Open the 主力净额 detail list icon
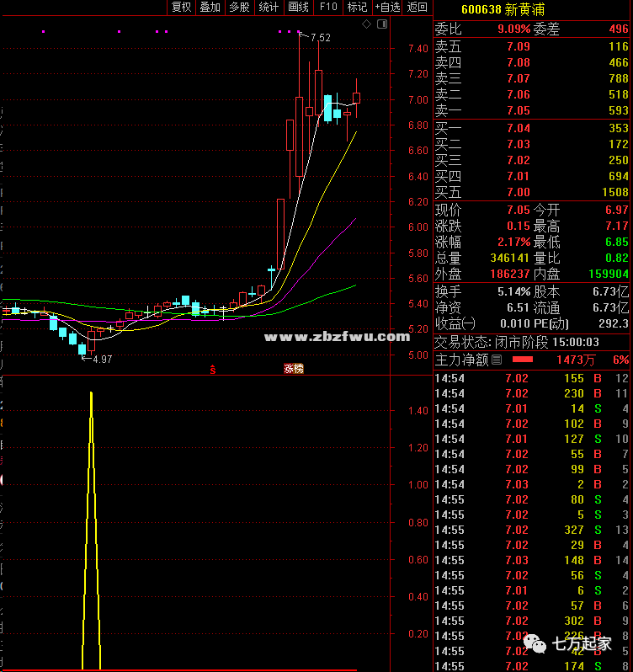This screenshot has width=633, height=672. pos(497,360)
